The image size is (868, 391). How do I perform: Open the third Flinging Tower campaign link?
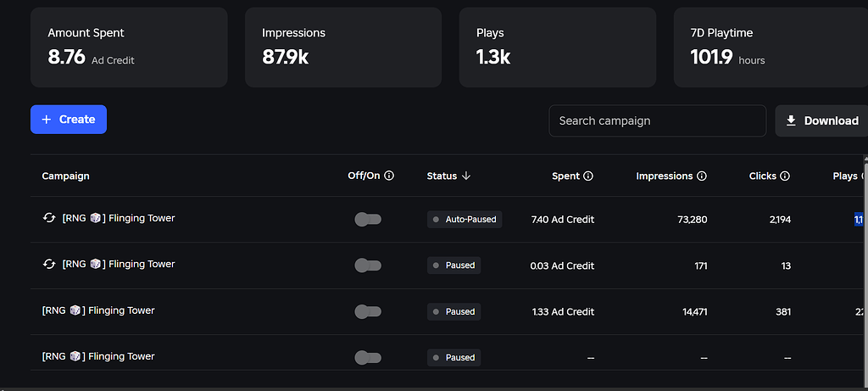click(x=98, y=310)
